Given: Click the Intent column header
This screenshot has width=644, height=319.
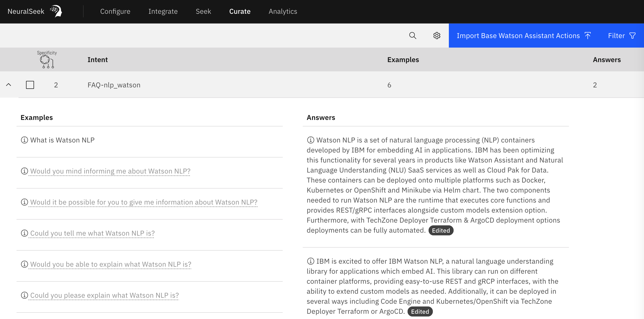Looking at the screenshot, I should coord(98,60).
